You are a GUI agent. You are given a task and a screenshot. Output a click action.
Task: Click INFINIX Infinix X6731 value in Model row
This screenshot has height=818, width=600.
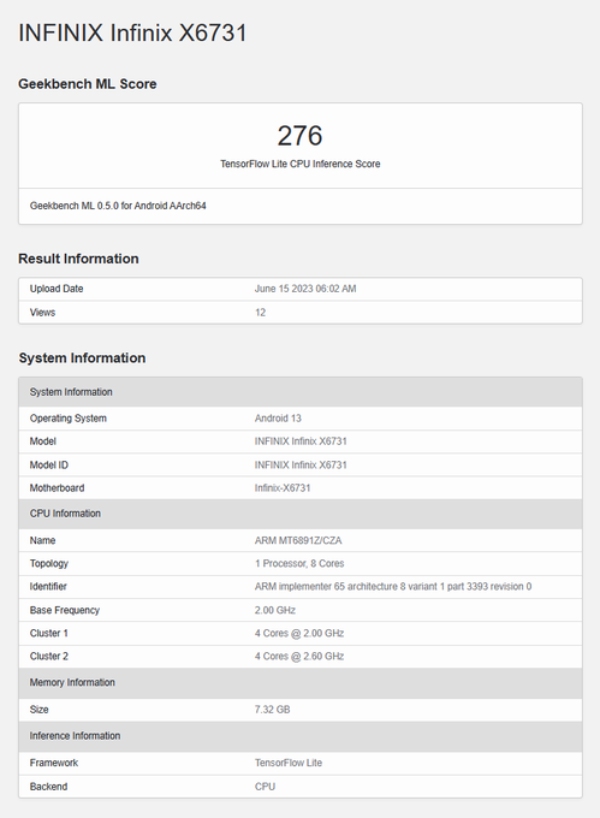301,441
